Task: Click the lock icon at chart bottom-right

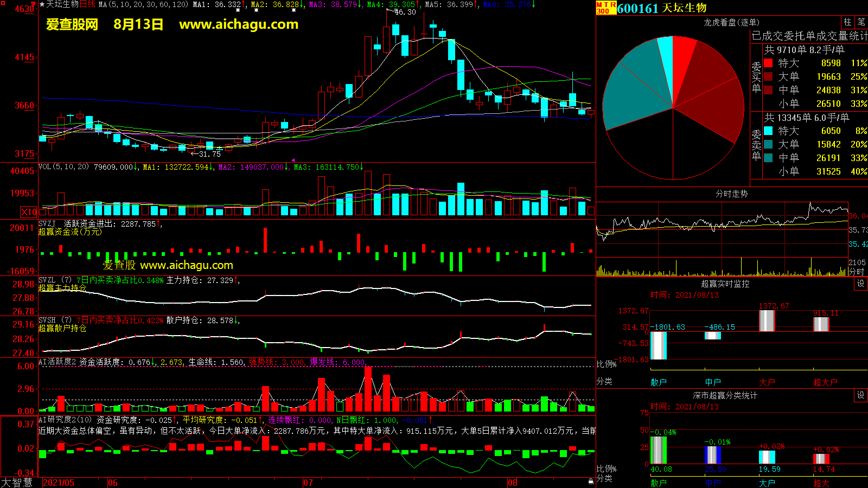Action: pyautogui.click(x=591, y=481)
